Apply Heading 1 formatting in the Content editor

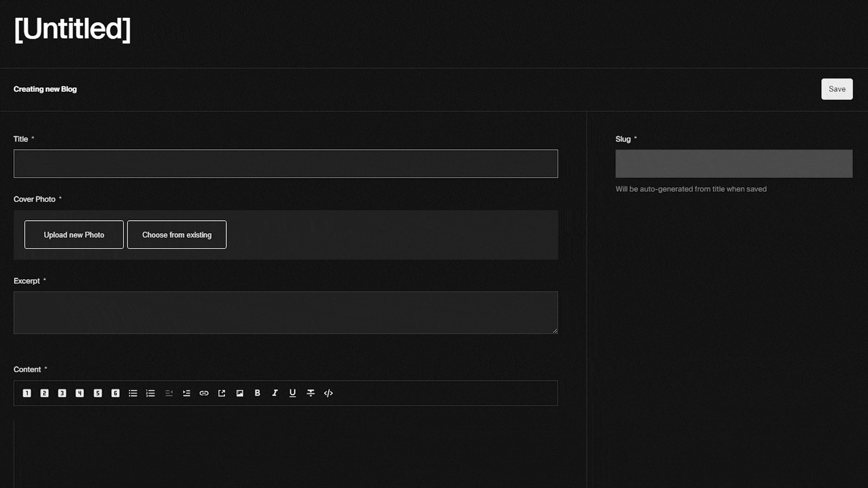pyautogui.click(x=27, y=393)
